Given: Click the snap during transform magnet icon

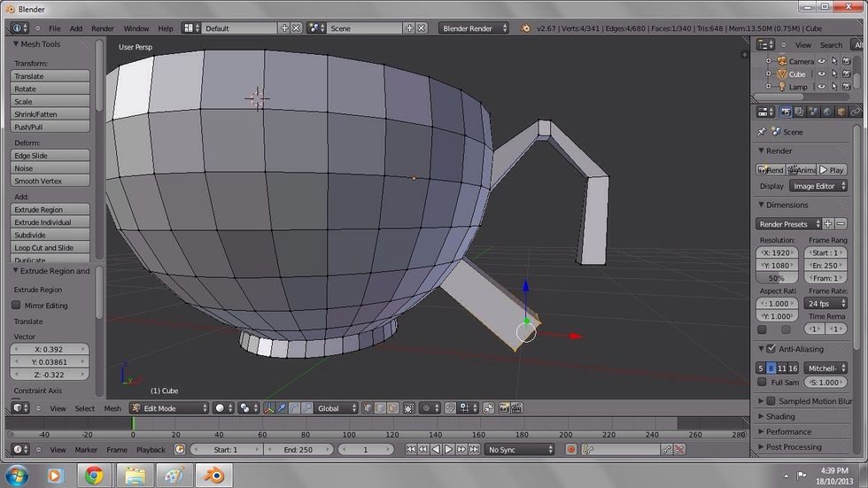Looking at the screenshot, I should click(451, 408).
